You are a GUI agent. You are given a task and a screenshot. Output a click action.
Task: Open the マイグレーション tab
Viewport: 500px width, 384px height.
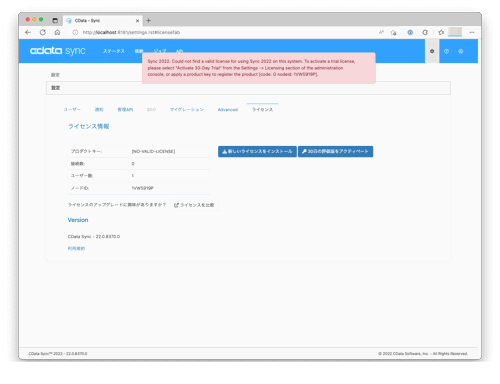(x=187, y=110)
